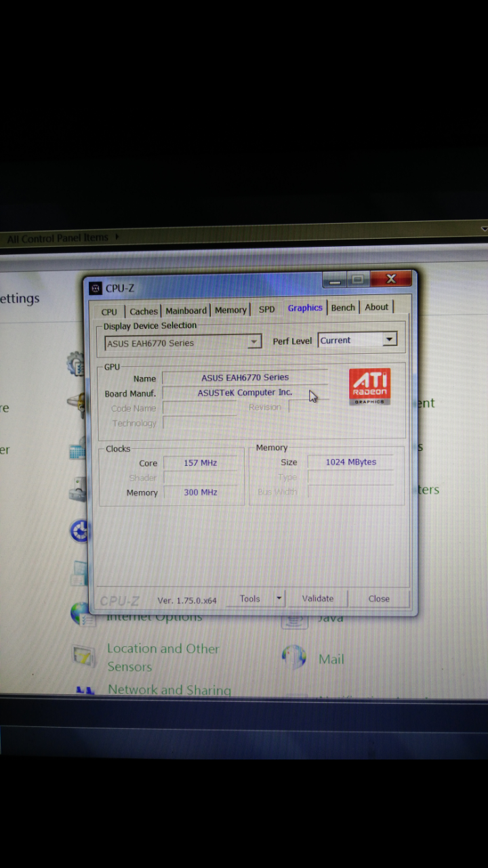The width and height of the screenshot is (488, 868).
Task: Open the Perf Level dropdown
Action: [x=389, y=340]
